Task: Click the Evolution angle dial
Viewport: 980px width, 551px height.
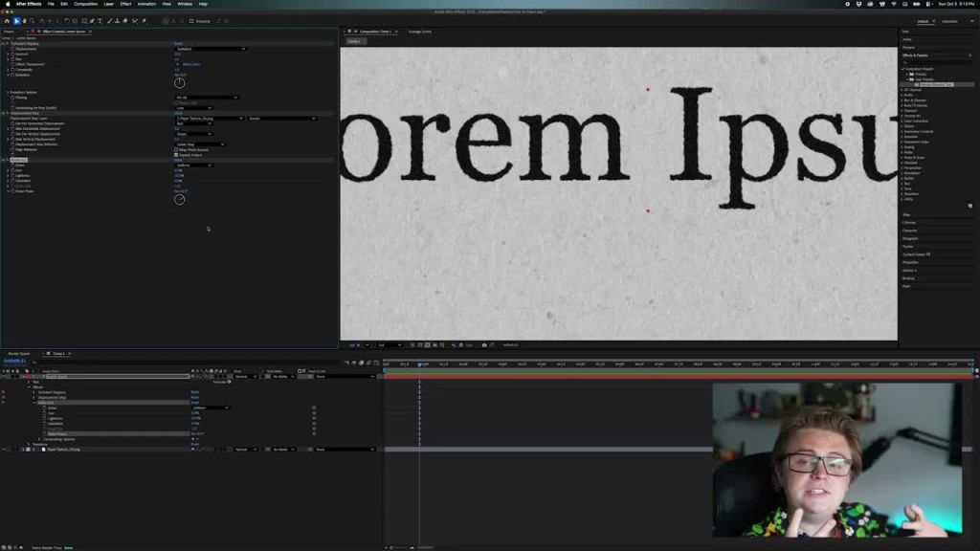Action: [180, 83]
